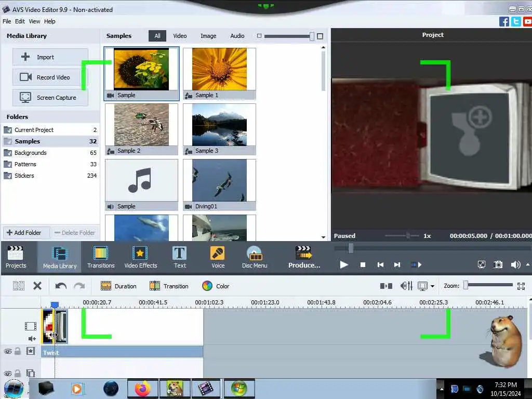Select the Media Library section

tap(60, 257)
